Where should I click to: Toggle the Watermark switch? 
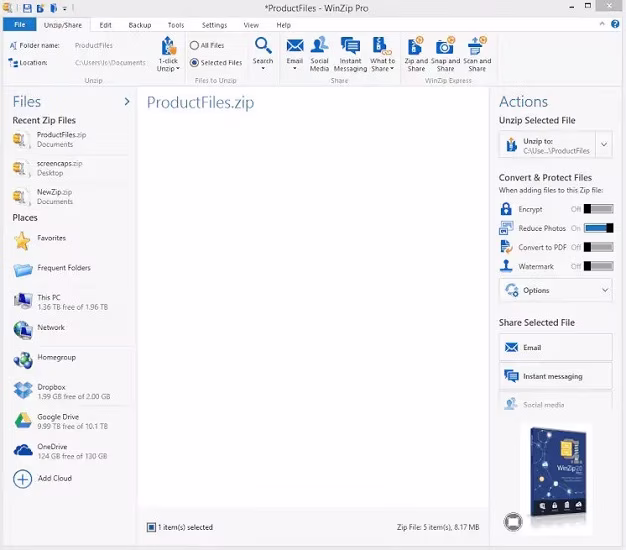[x=598, y=266]
